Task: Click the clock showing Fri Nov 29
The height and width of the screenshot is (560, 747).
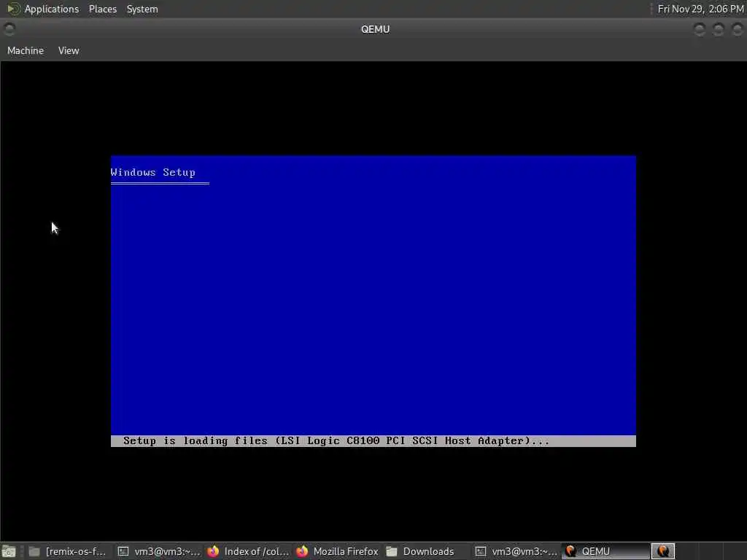Action: pos(700,9)
